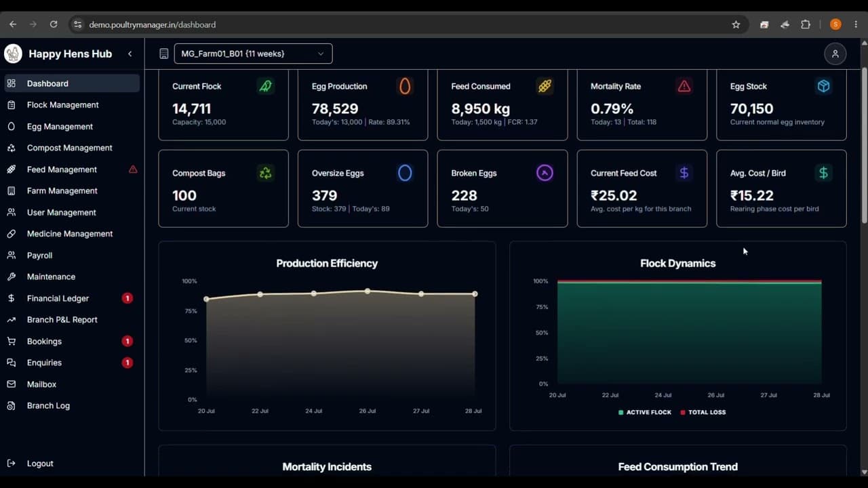
Task: Open Farm Management page
Action: coord(72,191)
